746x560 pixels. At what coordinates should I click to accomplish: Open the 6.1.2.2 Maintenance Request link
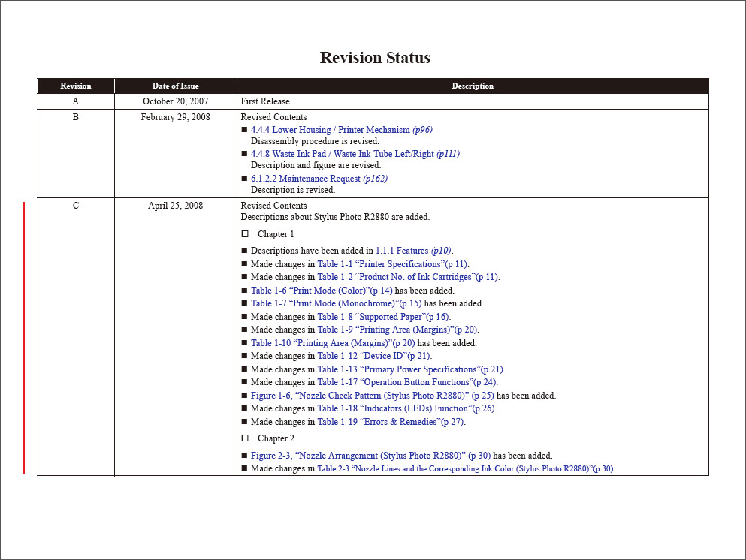(319, 179)
